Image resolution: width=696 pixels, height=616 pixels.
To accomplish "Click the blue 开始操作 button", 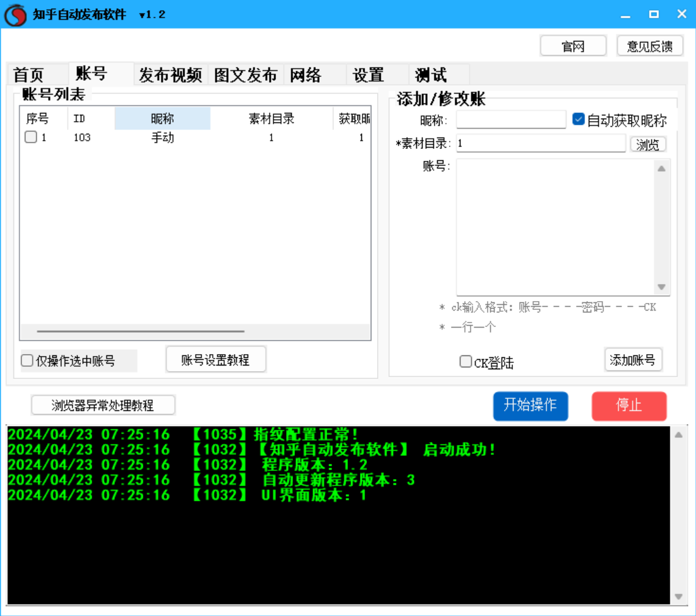I will click(x=531, y=406).
